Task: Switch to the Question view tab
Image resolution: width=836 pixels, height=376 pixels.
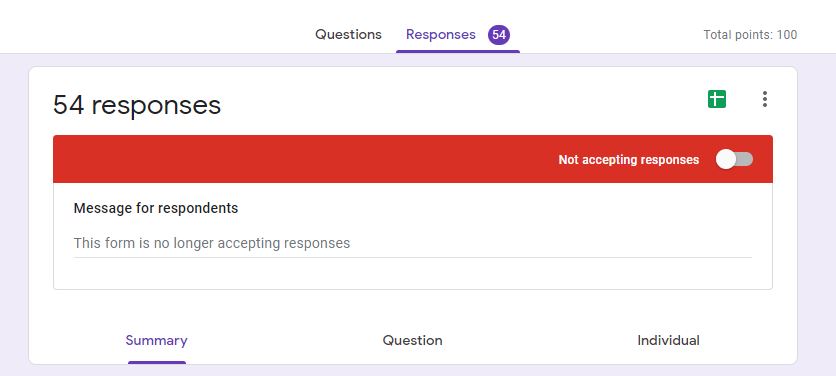Action: 412,340
